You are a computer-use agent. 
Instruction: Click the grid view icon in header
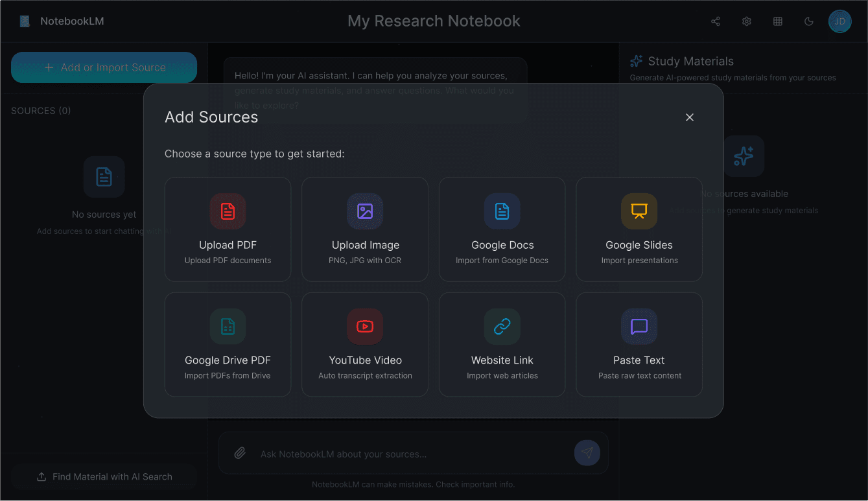tap(778, 21)
